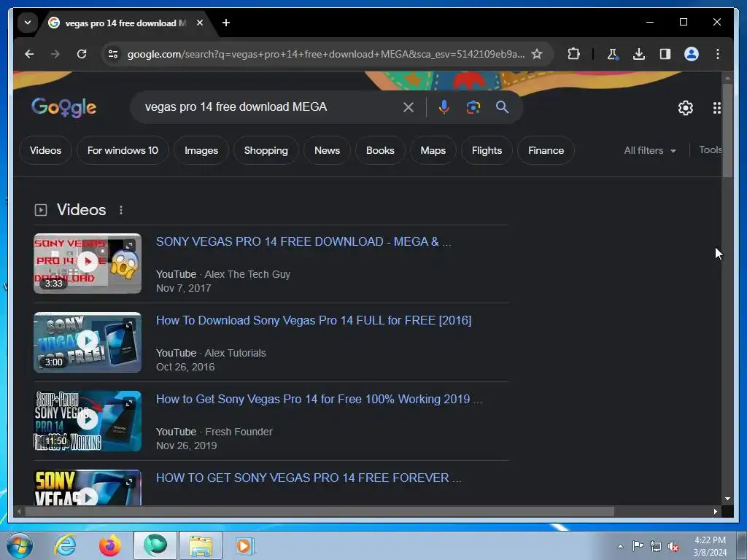
Task: Select the vegas pro 14 free download tab
Action: [126, 23]
